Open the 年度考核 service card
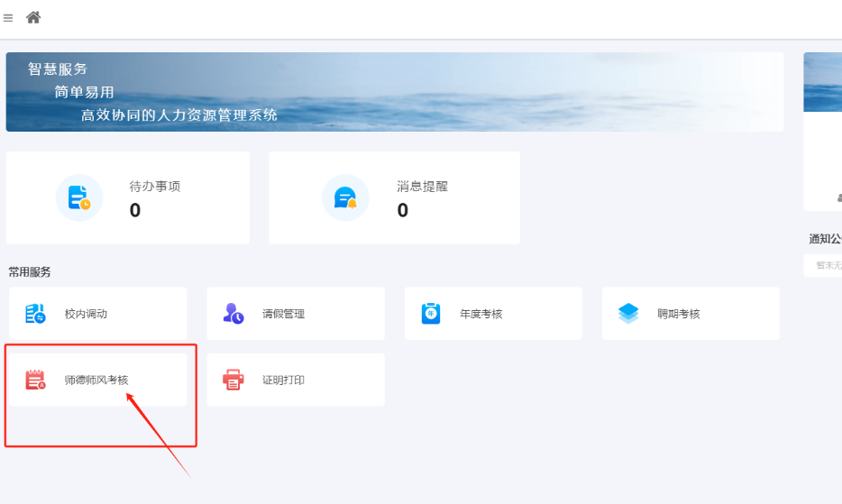 pos(493,313)
